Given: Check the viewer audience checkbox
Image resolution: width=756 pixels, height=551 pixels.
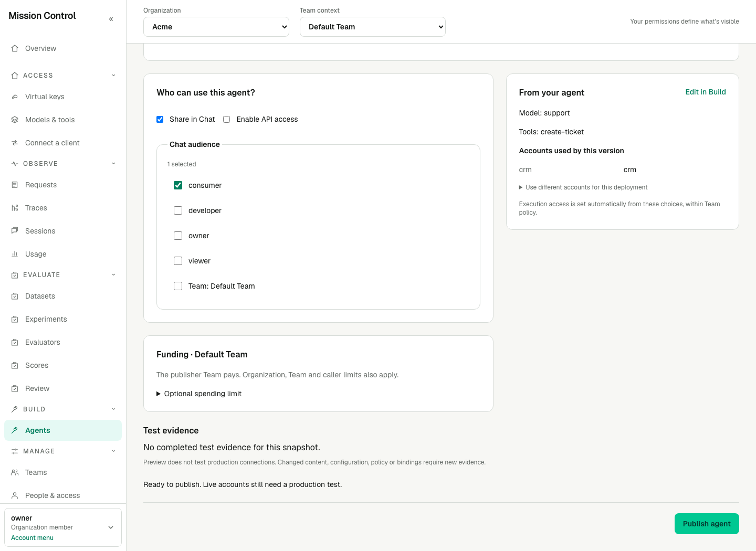Looking at the screenshot, I should (178, 261).
